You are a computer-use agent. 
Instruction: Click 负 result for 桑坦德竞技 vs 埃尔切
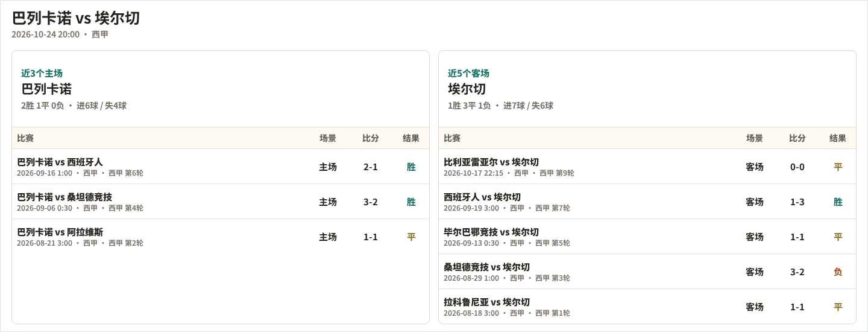point(838,272)
